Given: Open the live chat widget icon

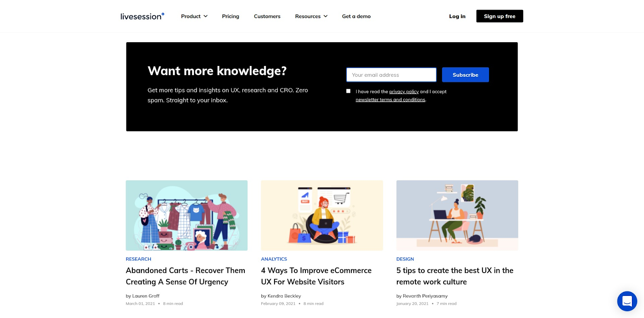Looking at the screenshot, I should point(627,301).
